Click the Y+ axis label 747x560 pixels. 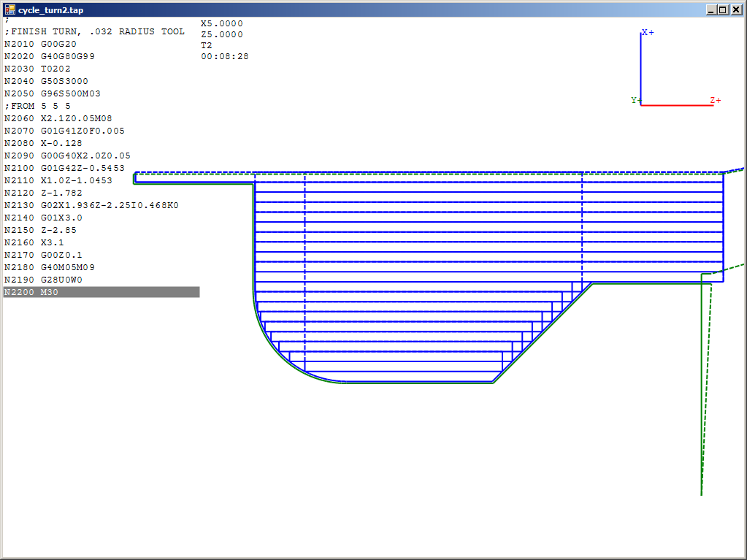tap(637, 100)
